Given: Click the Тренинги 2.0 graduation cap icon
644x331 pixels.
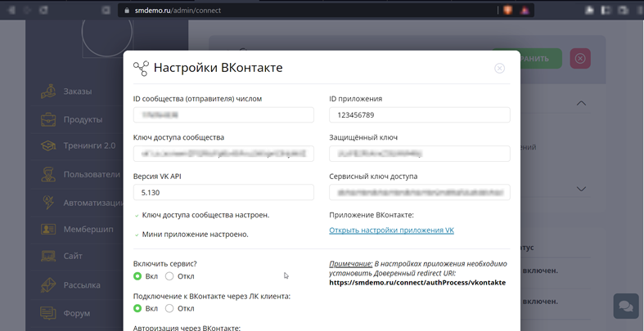Looking at the screenshot, I should [48, 145].
